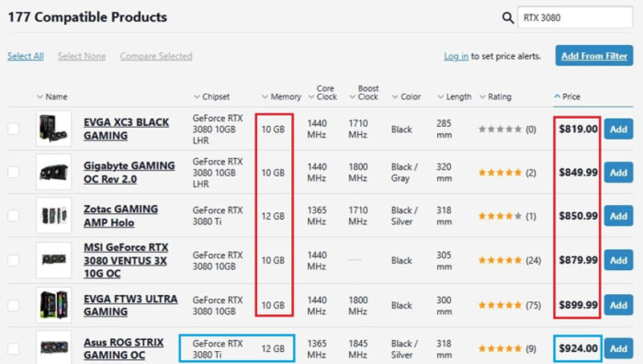Click the search magnifier icon

pos(508,18)
